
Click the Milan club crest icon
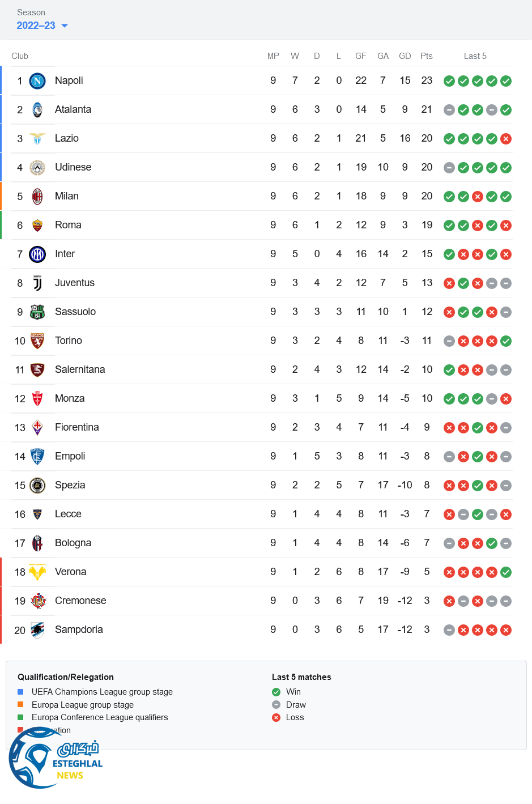point(37,197)
